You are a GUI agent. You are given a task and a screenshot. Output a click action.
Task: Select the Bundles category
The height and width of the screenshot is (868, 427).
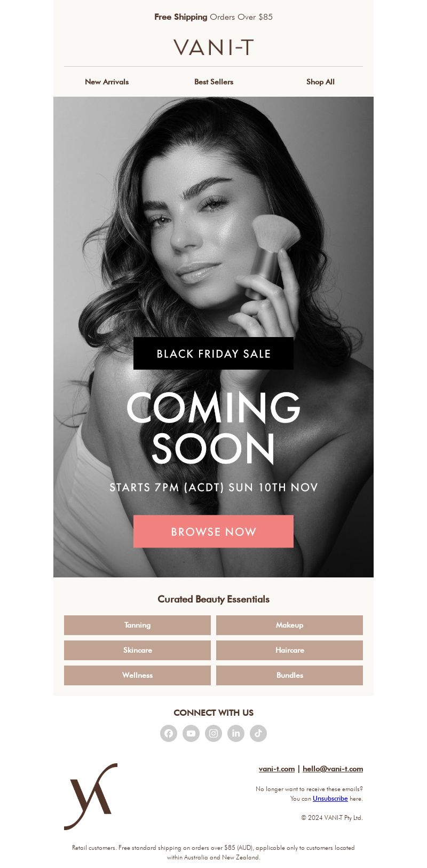289,675
